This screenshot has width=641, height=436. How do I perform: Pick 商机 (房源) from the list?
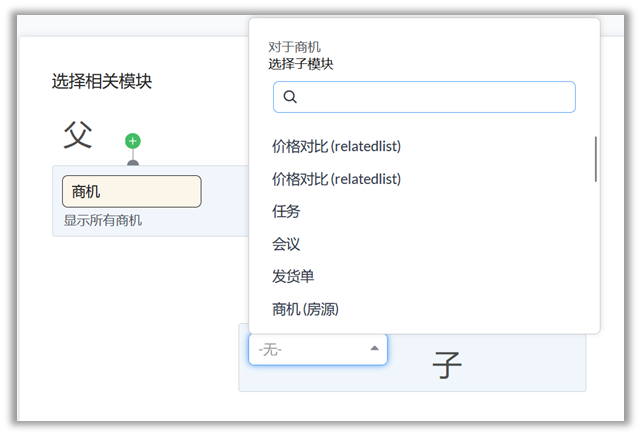click(305, 309)
